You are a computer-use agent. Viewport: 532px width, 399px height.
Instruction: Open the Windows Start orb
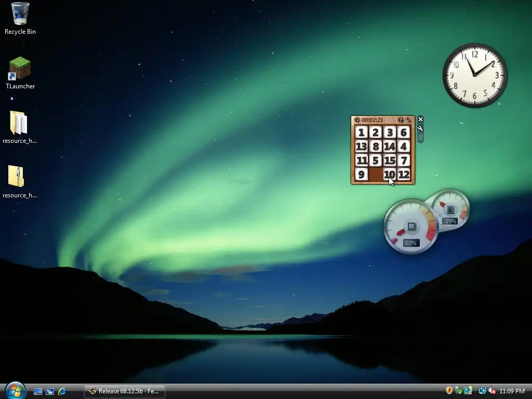15,390
